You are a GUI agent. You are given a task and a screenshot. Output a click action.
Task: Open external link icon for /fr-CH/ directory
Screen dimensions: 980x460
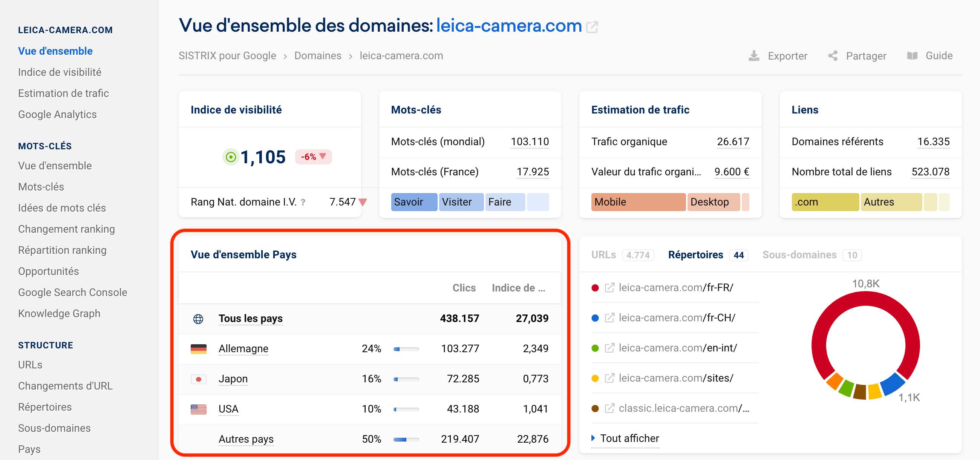click(609, 318)
